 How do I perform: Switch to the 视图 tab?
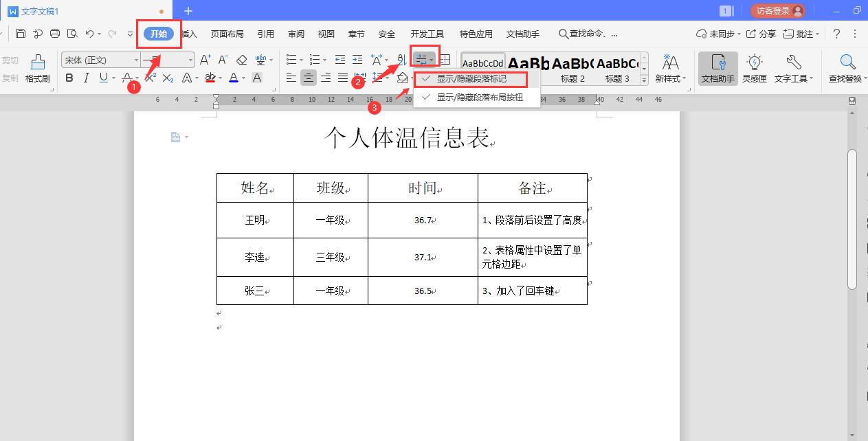tap(326, 34)
